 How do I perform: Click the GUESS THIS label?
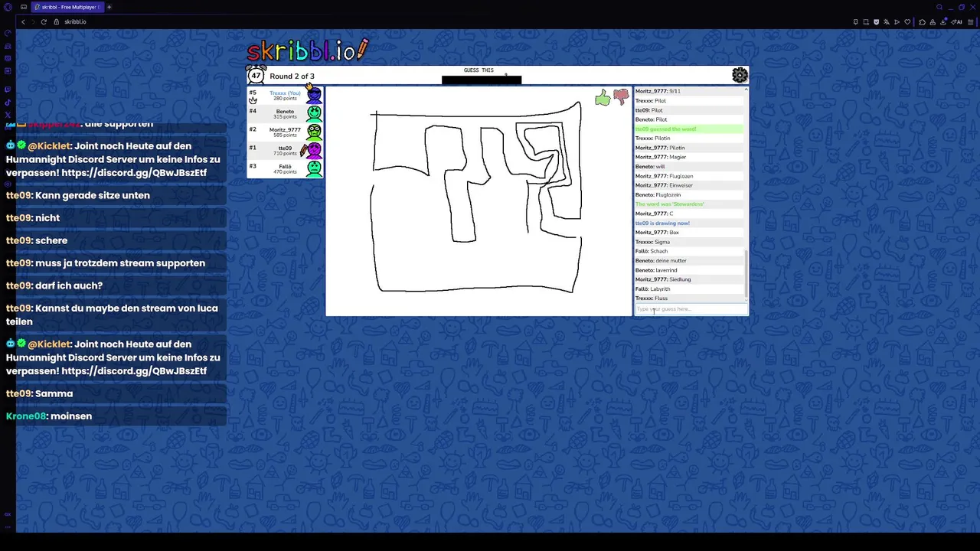(x=479, y=70)
